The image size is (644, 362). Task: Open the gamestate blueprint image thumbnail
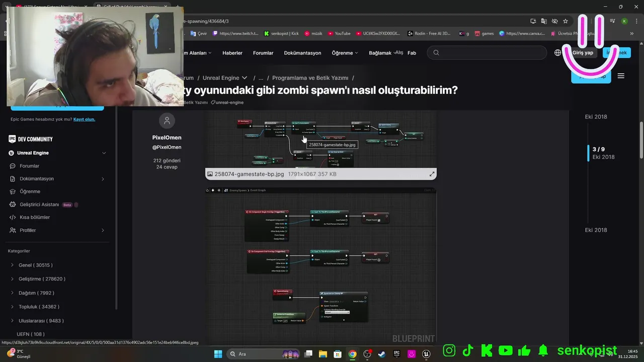pos(320,140)
